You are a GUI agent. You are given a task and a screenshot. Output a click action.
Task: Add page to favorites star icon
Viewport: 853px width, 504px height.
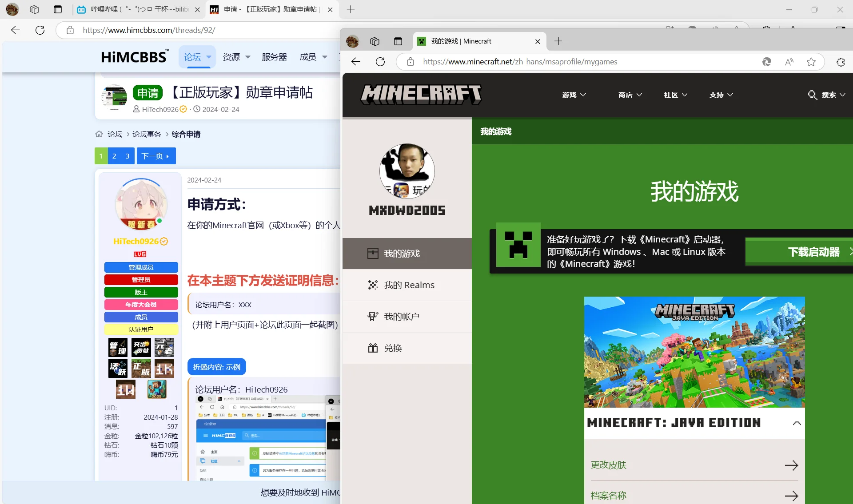point(811,62)
